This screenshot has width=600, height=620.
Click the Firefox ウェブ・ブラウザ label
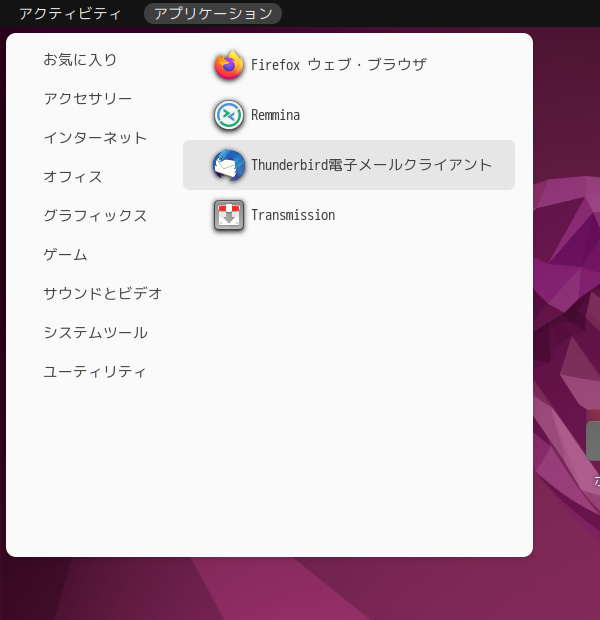coord(339,65)
